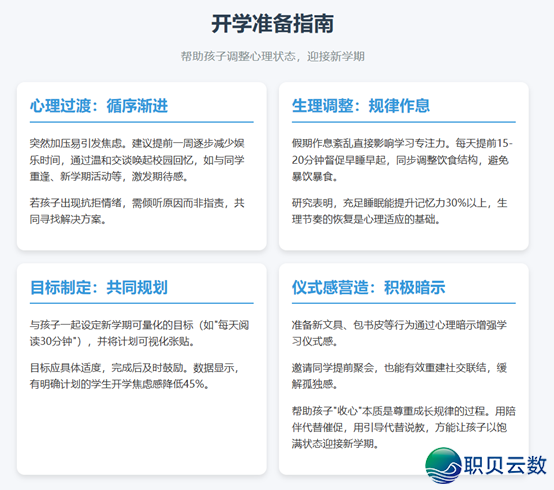Screen dimensions: 554x490
Task: Click the heading 生理调整：规律作息
Action: coord(361,106)
